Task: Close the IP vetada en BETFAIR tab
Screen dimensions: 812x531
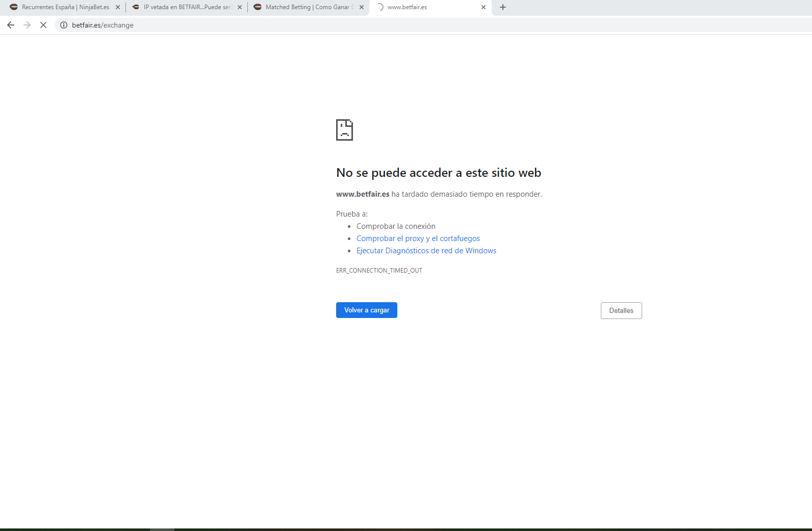Action: 240,7
